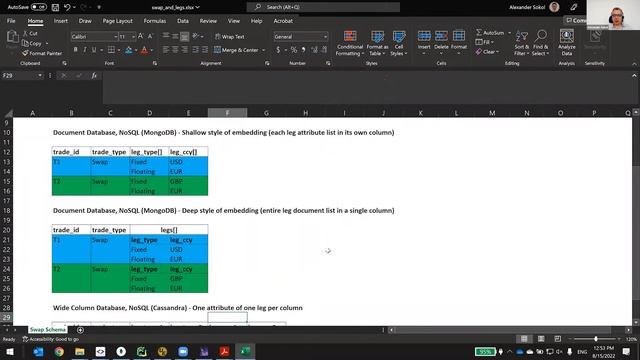This screenshot has height=360, width=640.
Task: Increase font size with larger A
Action: tap(140, 36)
